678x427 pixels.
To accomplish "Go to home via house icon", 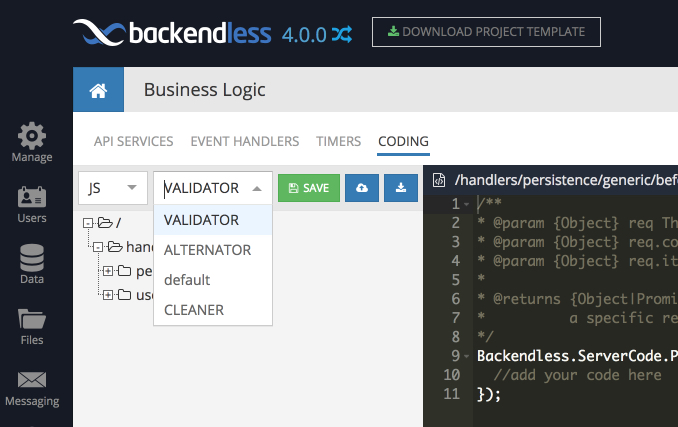I will 98,90.
